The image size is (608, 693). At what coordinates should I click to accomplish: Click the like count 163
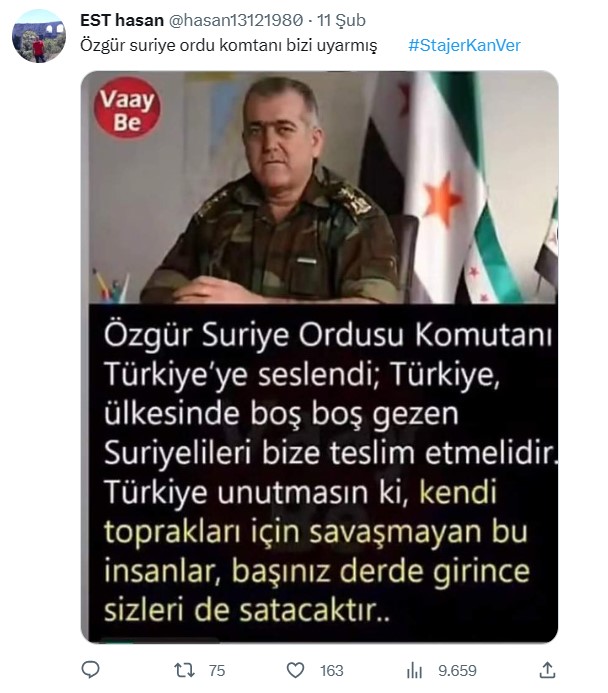[331, 671]
